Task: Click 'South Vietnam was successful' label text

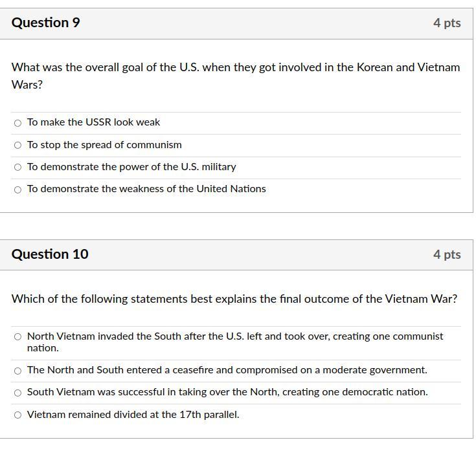Action: point(227,392)
